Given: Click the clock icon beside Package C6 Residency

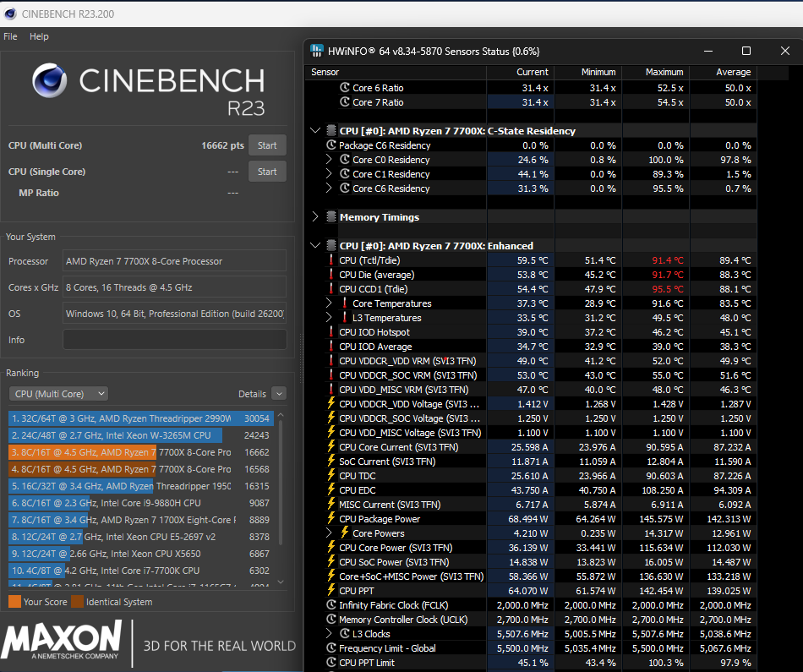Looking at the screenshot, I should 331,145.
